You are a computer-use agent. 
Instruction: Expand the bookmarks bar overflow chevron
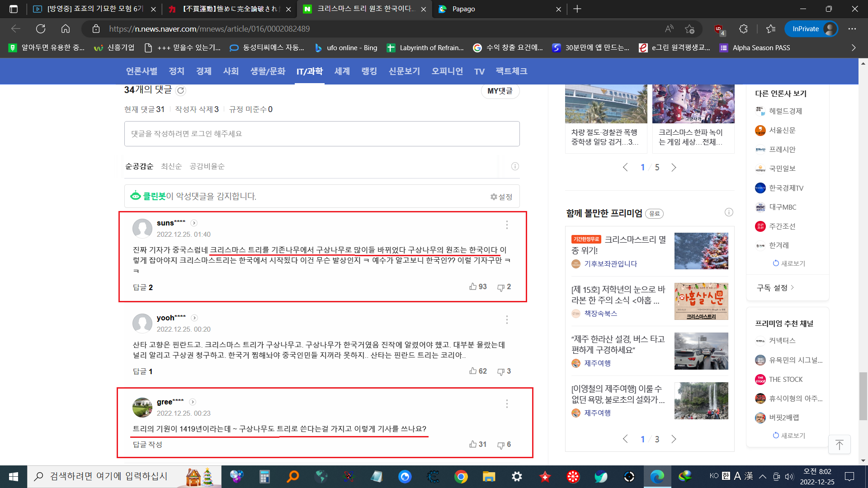[853, 47]
